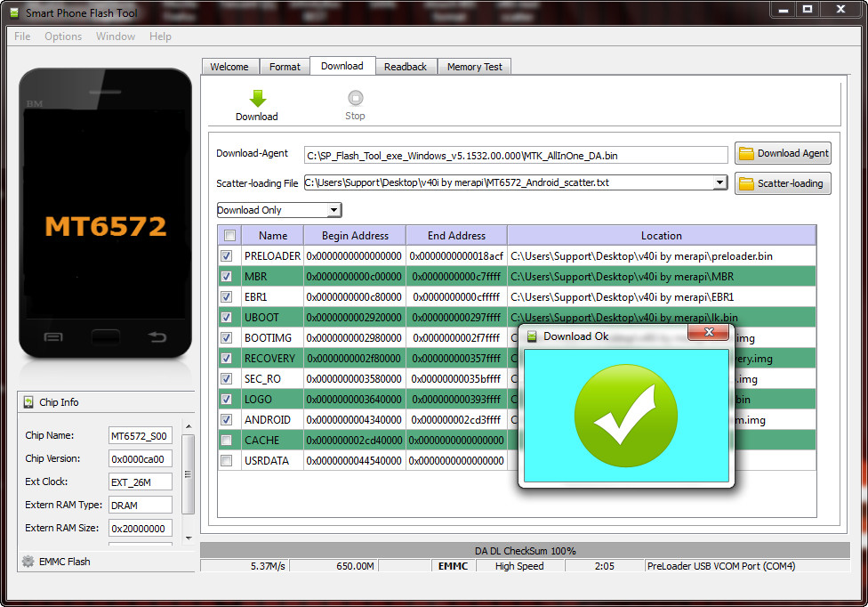The width and height of the screenshot is (868, 607).
Task: Open the Help menu
Action: tap(160, 36)
